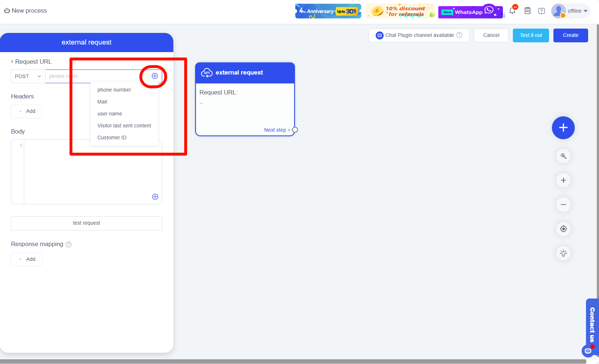Click the center canvas target icon
599x364 pixels.
click(563, 229)
